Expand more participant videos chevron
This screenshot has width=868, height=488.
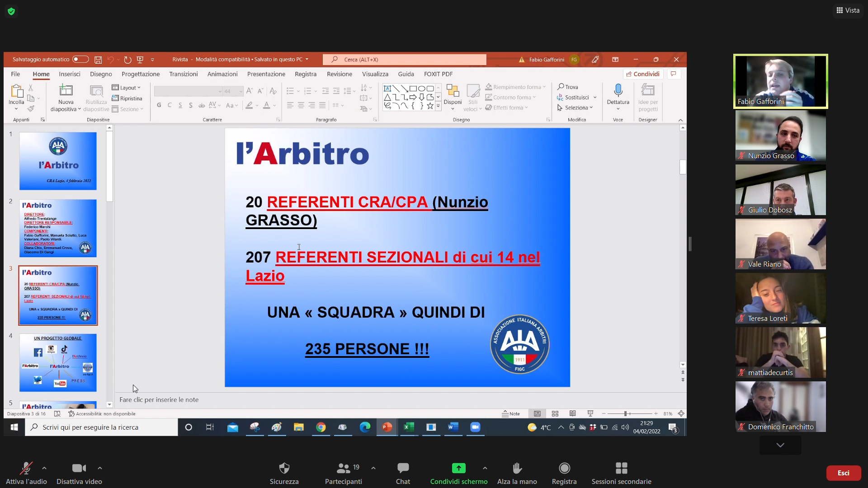780,445
